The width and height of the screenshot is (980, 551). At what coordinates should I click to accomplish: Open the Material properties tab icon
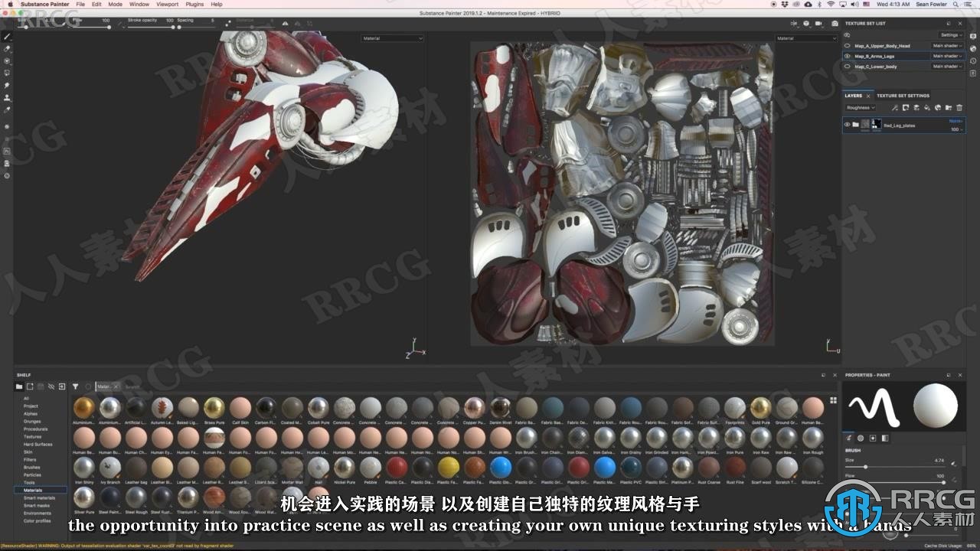(885, 438)
